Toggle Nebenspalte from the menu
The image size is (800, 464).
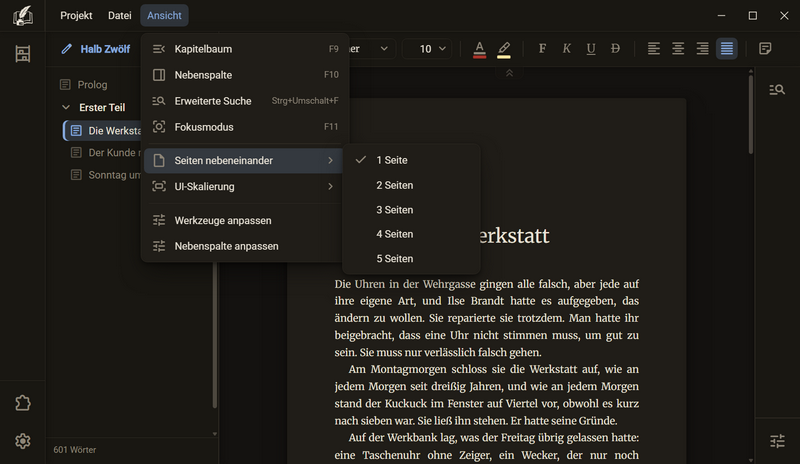click(245, 75)
